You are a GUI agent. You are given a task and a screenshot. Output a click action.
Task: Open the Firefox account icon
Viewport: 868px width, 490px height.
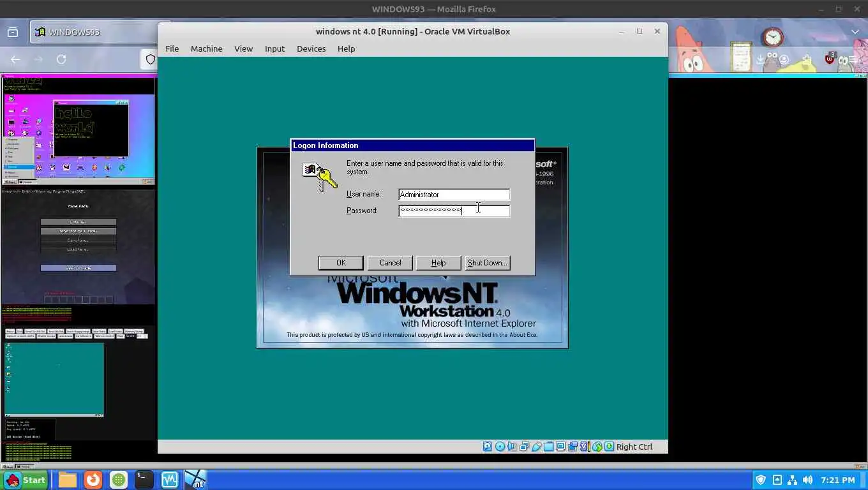[x=784, y=59]
